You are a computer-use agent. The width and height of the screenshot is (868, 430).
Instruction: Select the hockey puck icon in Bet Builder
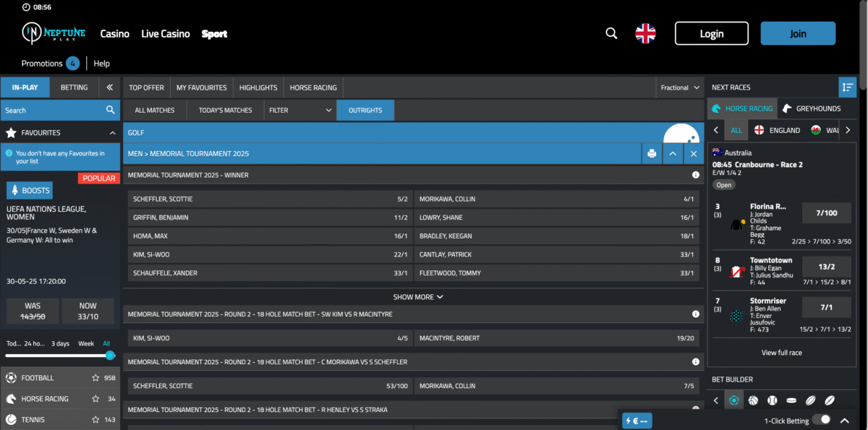point(791,400)
